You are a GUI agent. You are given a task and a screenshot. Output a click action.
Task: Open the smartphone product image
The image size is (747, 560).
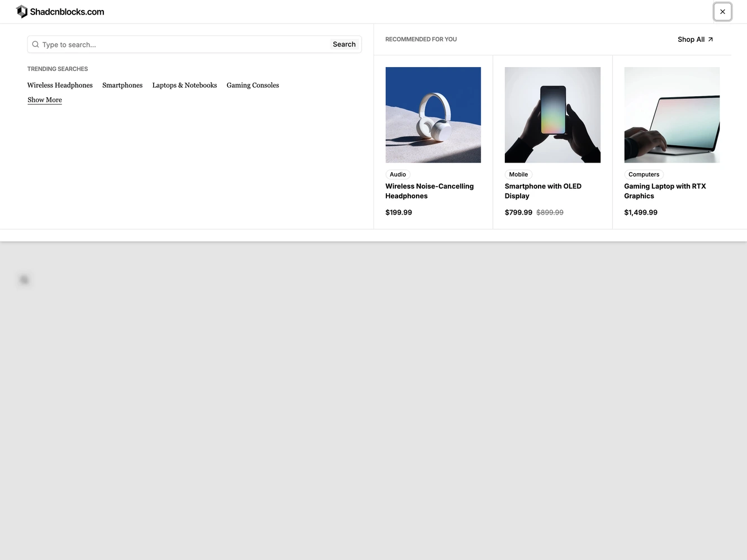point(552,115)
